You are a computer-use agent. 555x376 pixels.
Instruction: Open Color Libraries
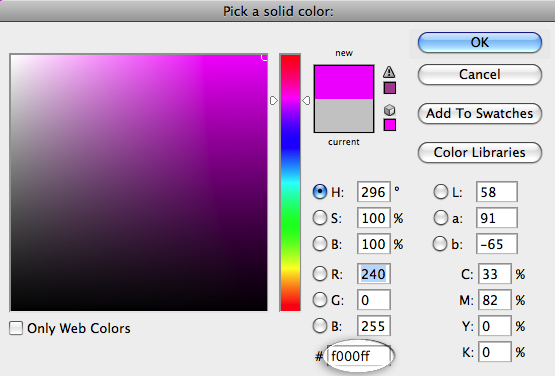pos(480,152)
